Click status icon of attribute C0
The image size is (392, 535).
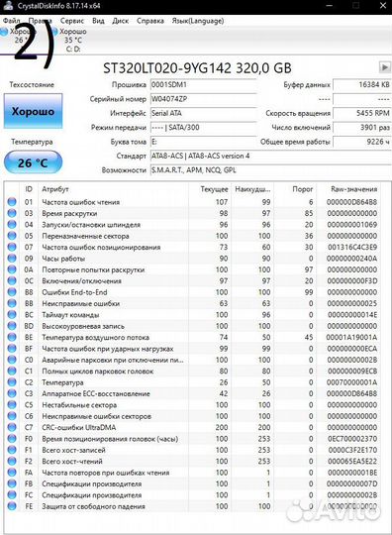[12, 360]
